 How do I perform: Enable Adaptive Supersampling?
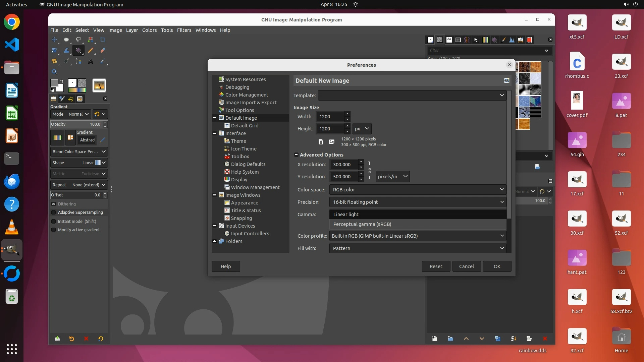coord(54,213)
